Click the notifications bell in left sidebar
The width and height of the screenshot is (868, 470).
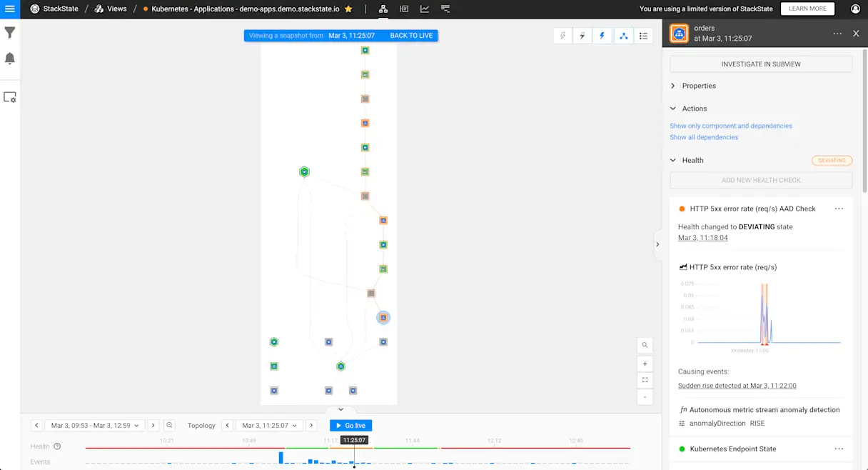(x=9, y=58)
